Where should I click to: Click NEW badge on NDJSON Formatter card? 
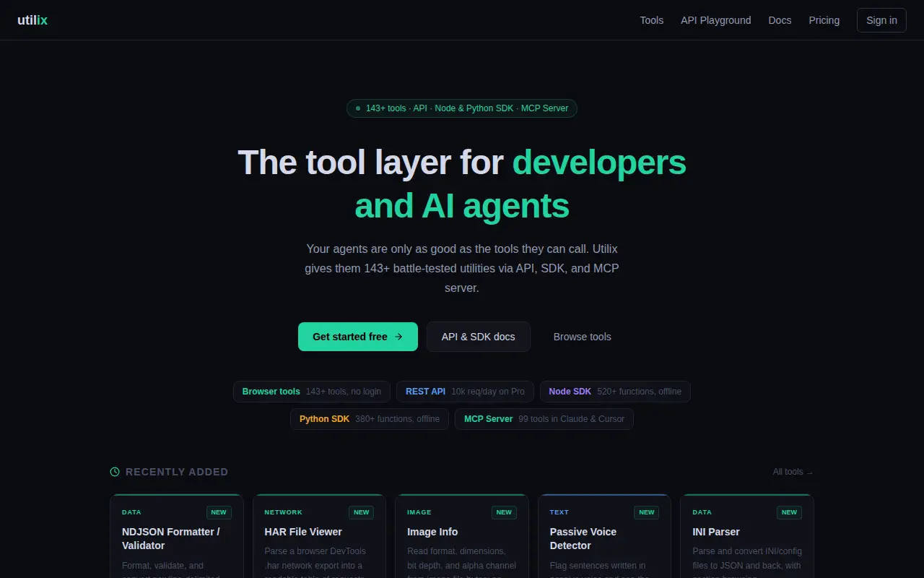tap(219, 512)
